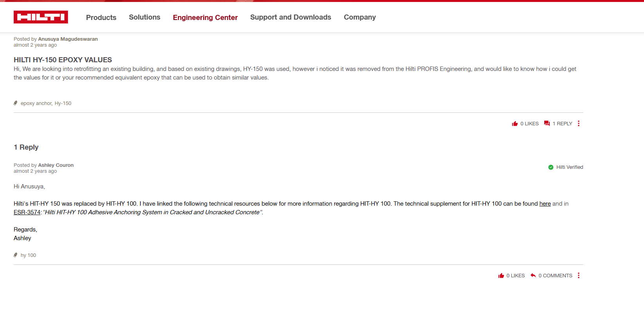
Task: Open the Solutions menu
Action: click(x=144, y=17)
